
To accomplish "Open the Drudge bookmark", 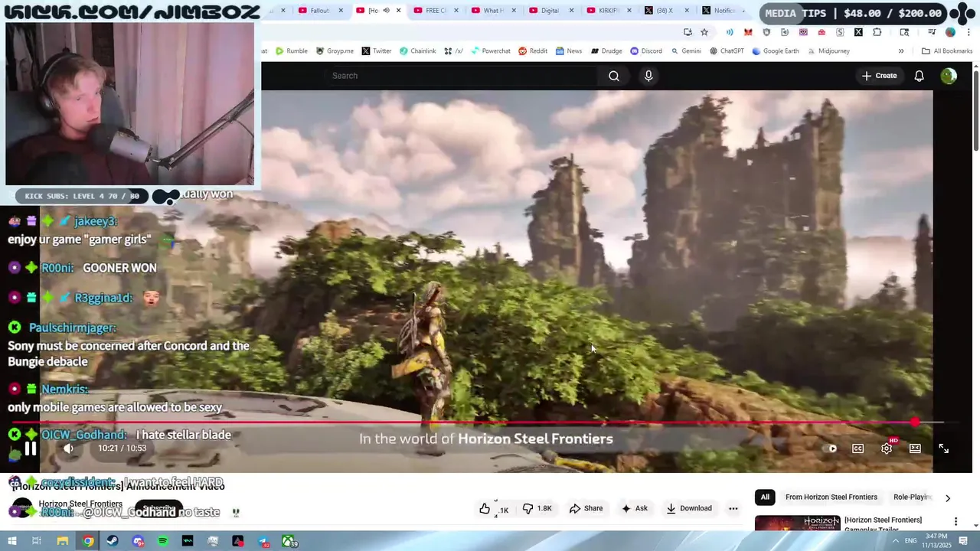I will (x=606, y=51).
